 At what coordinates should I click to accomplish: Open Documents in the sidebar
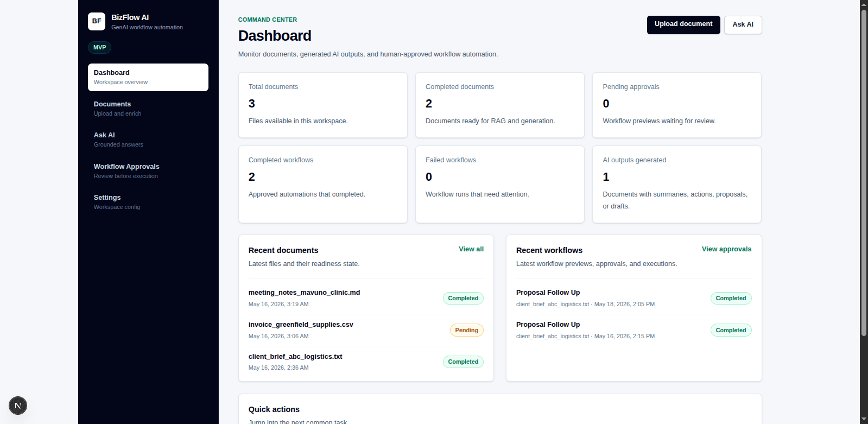(148, 109)
